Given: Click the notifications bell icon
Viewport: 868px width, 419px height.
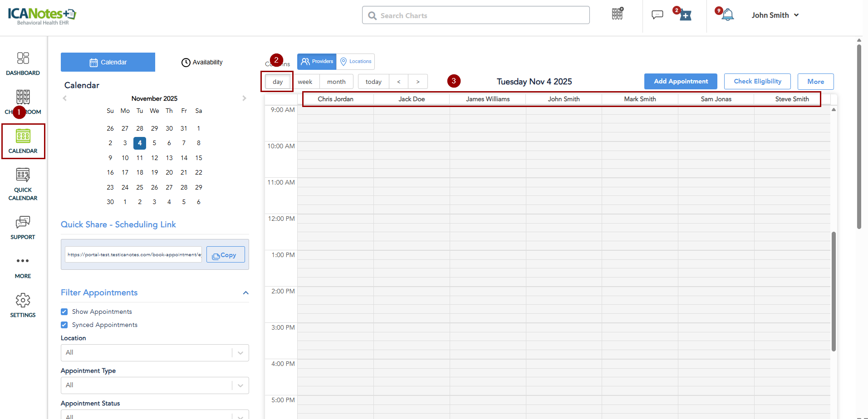Looking at the screenshot, I should (x=727, y=15).
